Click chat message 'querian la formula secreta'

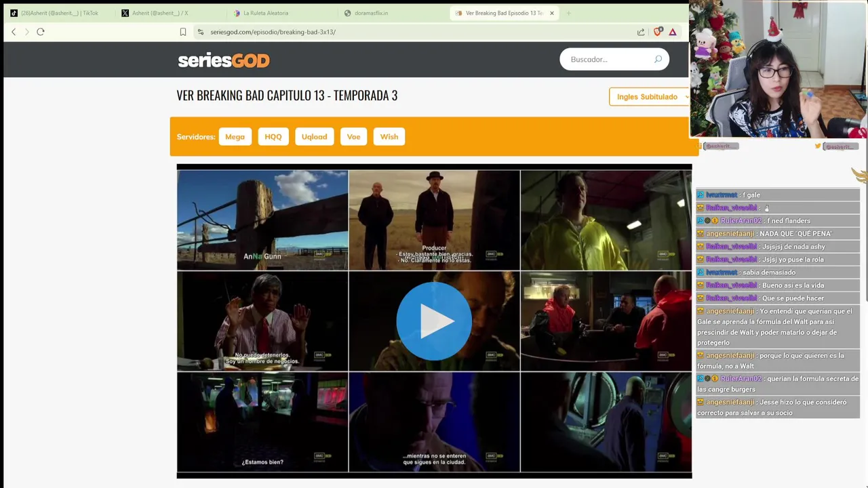[778, 384]
